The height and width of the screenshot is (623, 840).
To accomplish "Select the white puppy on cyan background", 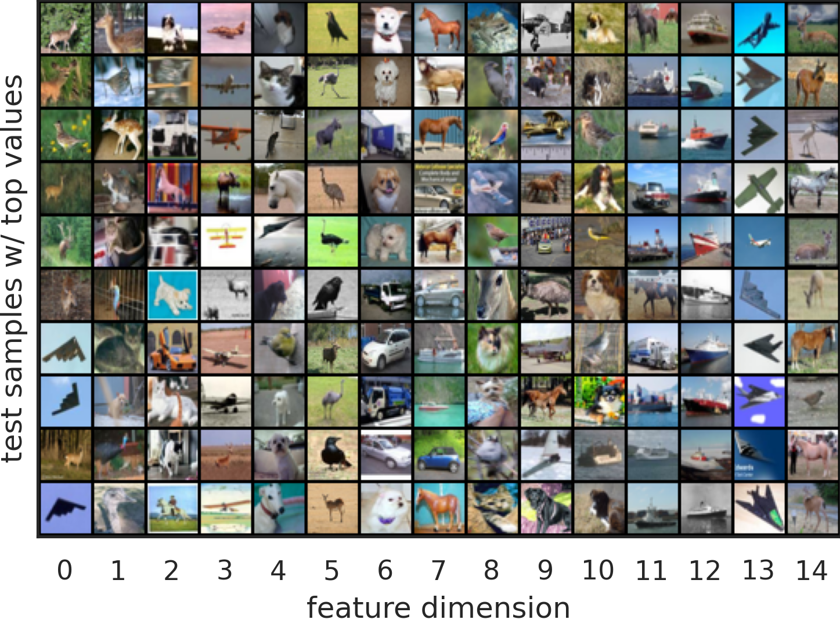I will point(172,295).
